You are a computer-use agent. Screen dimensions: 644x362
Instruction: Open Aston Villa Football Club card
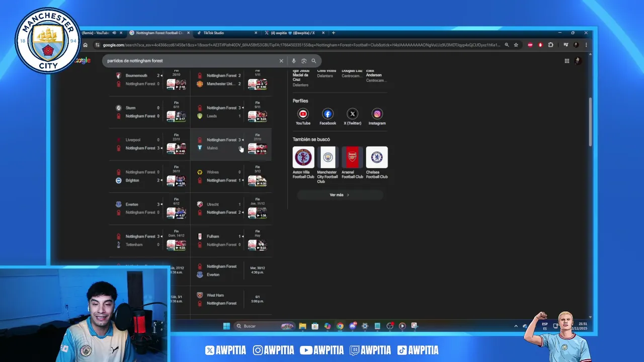point(303,163)
